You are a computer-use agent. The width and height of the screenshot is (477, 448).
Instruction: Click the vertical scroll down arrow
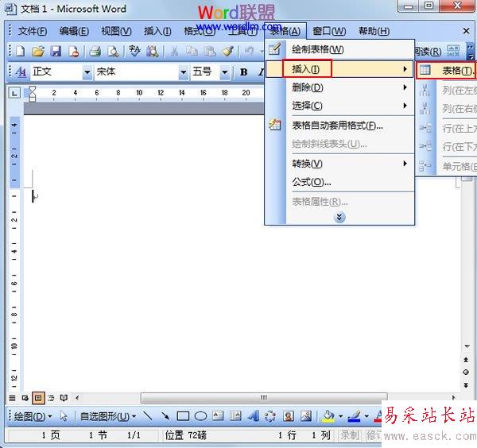point(467,346)
